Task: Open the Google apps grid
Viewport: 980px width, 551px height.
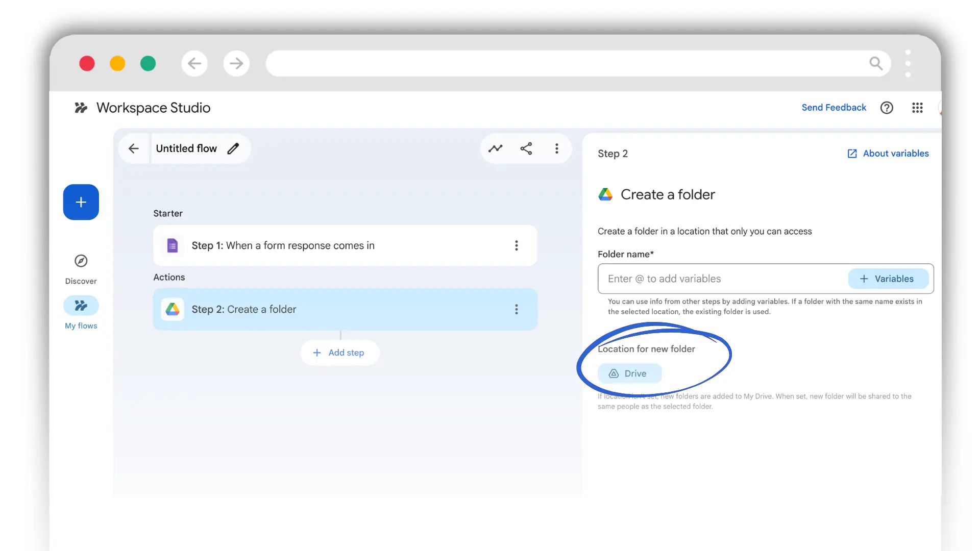Action: pos(917,108)
